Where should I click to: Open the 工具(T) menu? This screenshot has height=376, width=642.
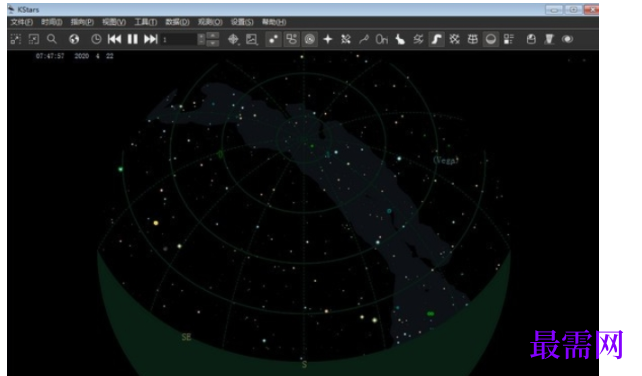click(x=146, y=22)
